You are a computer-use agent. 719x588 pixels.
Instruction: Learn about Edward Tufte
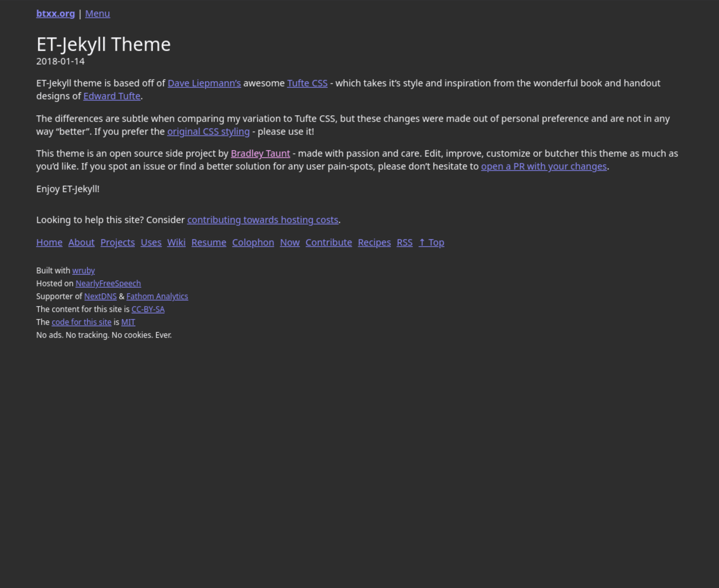pos(112,96)
